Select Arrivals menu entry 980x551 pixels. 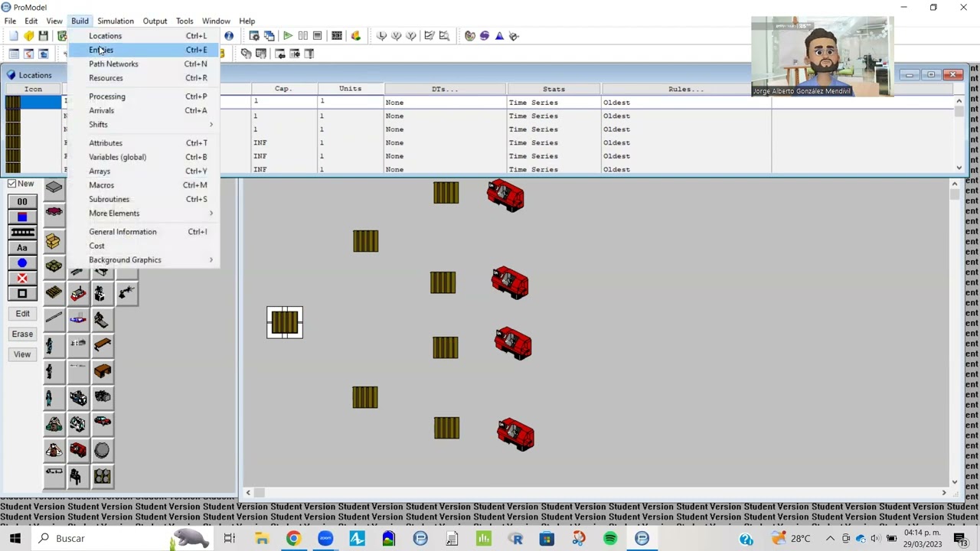tap(143, 110)
